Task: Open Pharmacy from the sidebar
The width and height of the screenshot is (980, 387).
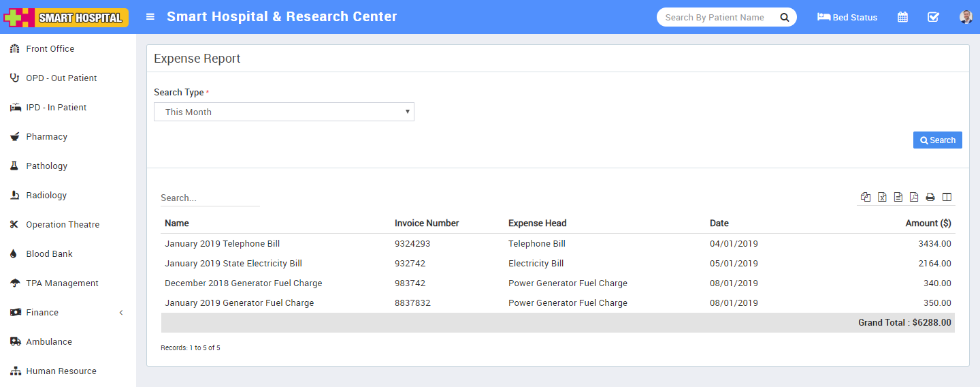Action: 46,136
